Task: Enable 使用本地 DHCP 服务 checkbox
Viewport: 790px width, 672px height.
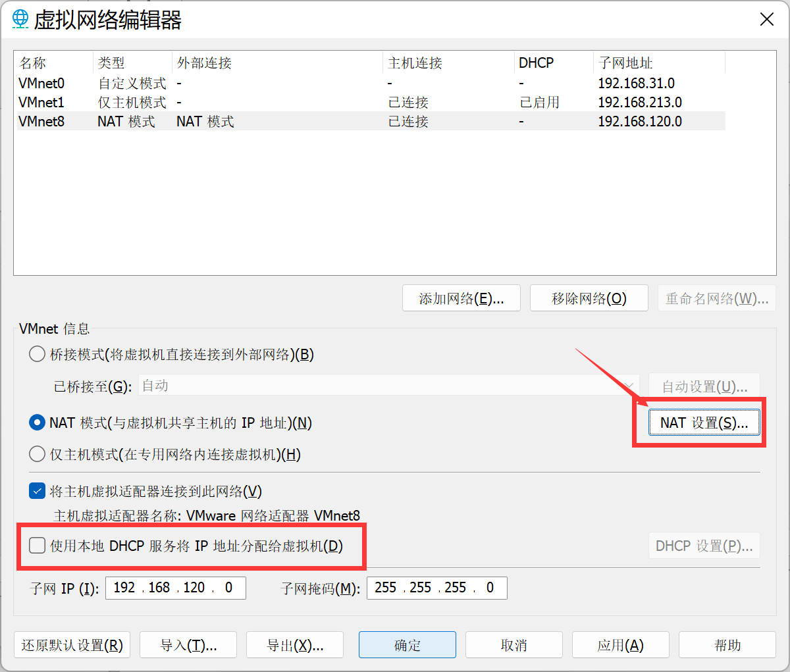Action: pos(38,546)
